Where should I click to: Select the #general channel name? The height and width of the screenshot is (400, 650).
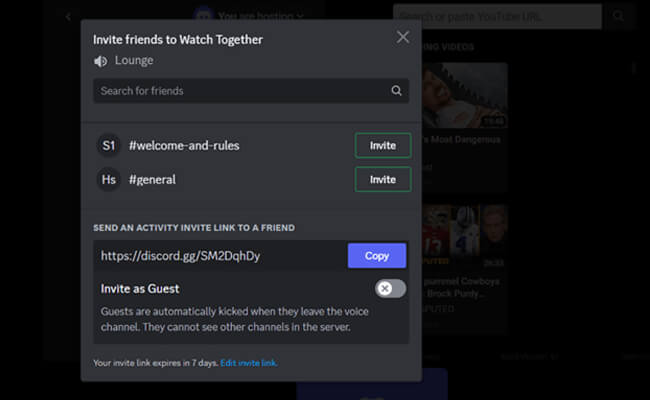(x=152, y=179)
